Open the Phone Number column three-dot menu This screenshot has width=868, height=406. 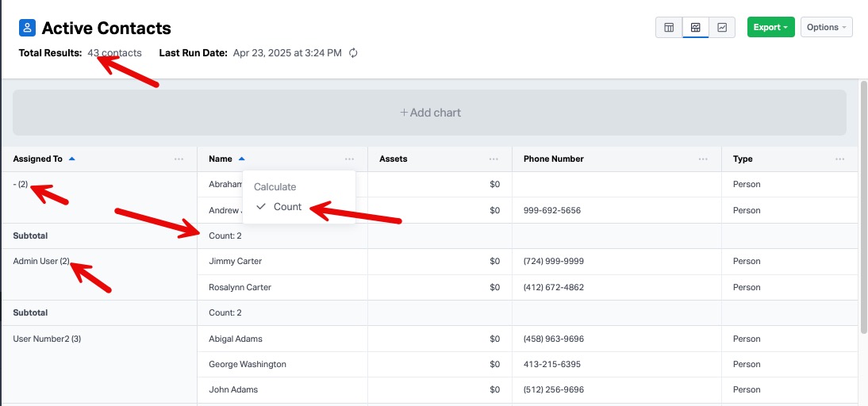click(703, 159)
